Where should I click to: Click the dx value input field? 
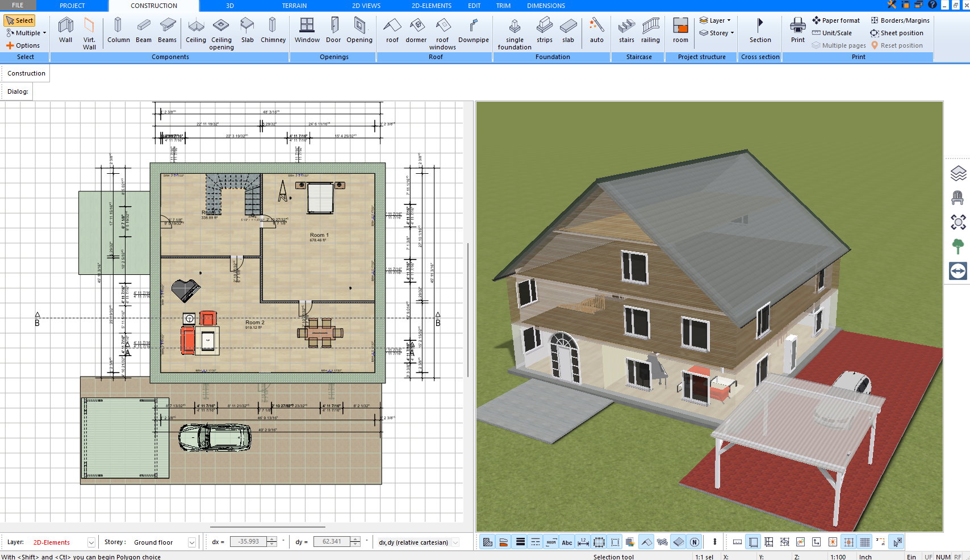[248, 542]
